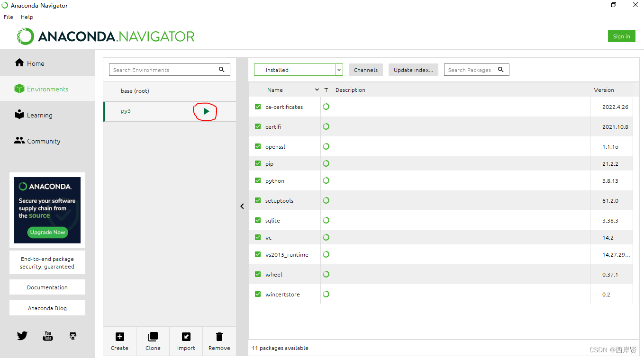644x358 pixels.
Task: Click the type circle icon for sqlite
Action: tap(326, 220)
